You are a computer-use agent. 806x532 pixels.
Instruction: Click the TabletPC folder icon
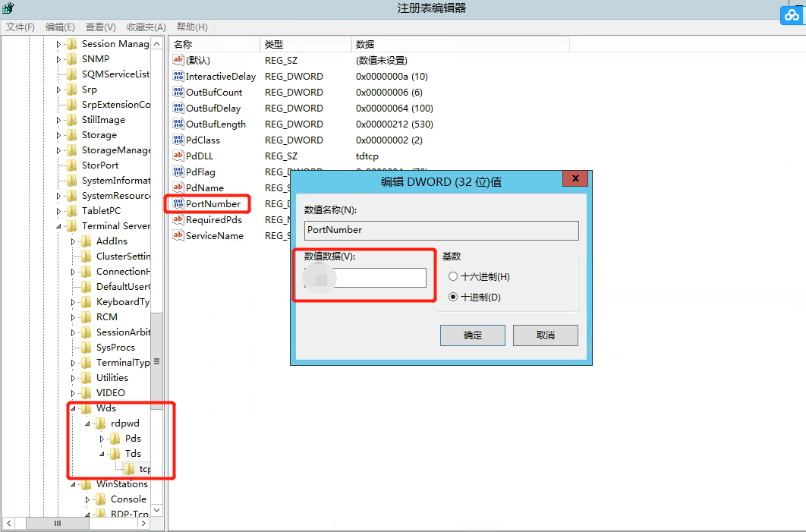pyautogui.click(x=72, y=211)
